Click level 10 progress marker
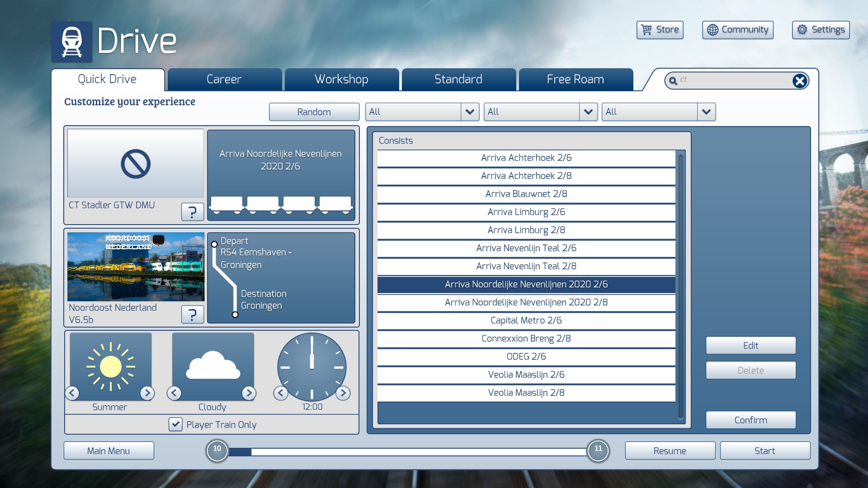 217,451
